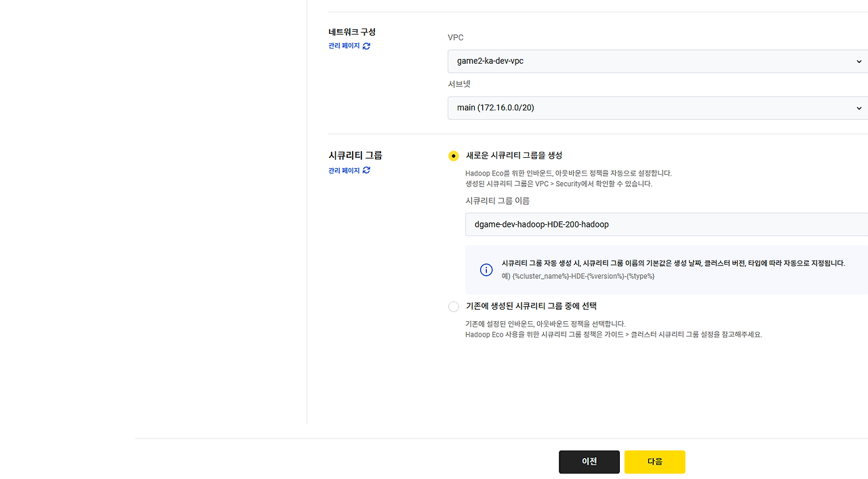
Task: Click the 이전 button
Action: [x=589, y=461]
